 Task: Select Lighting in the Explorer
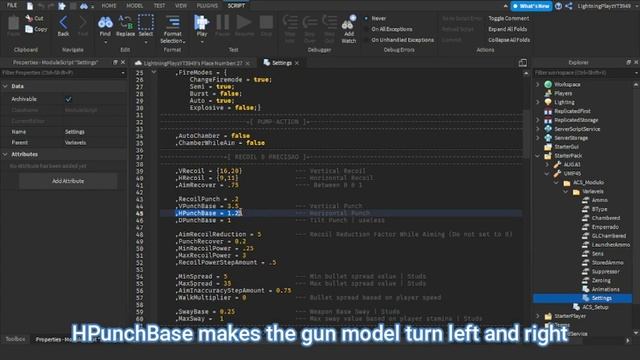[564, 102]
